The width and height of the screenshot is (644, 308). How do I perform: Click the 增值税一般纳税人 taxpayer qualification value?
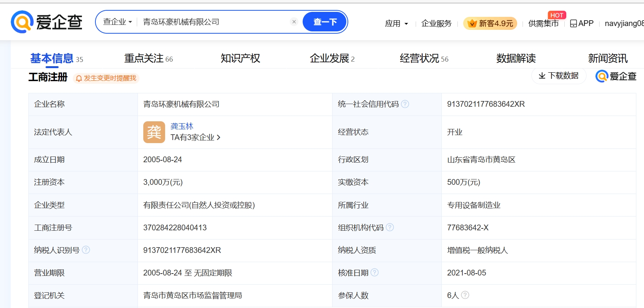[477, 250]
